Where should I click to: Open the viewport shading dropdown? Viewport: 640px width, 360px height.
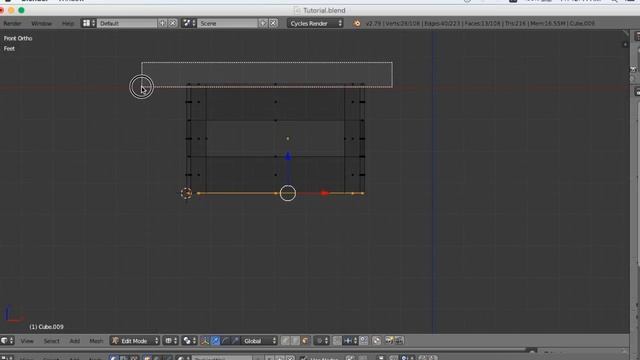(x=171, y=341)
